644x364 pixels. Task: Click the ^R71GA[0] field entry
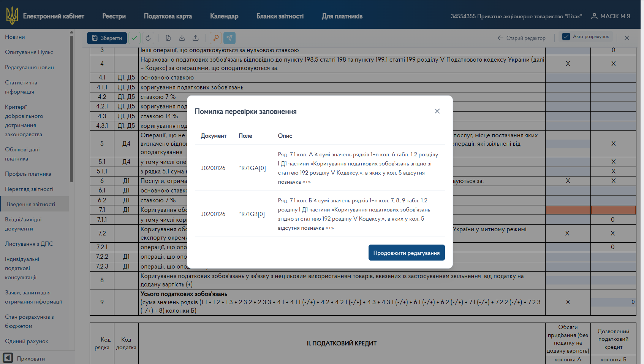click(252, 168)
